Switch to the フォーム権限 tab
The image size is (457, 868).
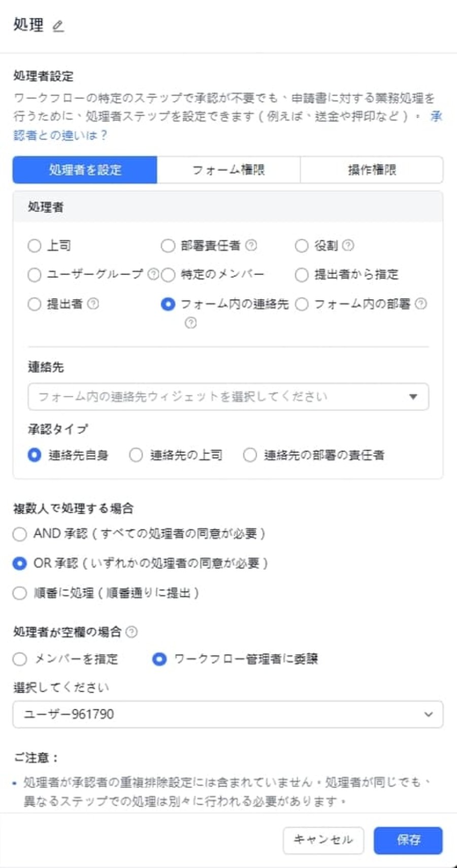pyautogui.click(x=229, y=170)
